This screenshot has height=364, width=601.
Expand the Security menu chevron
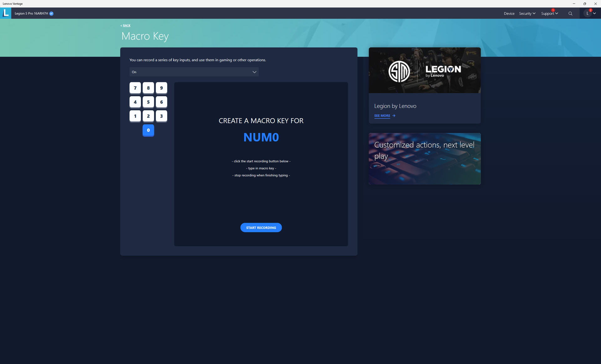[x=534, y=13]
